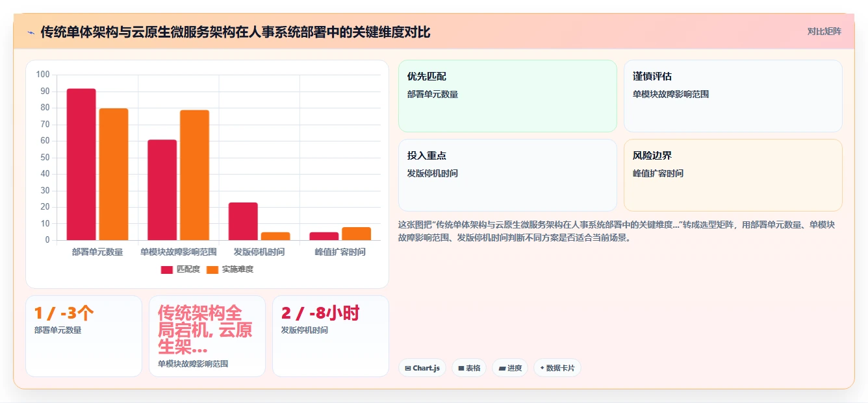Click the 发版停机时间 x-axis label
Image resolution: width=868 pixels, height=403 pixels.
(259, 252)
